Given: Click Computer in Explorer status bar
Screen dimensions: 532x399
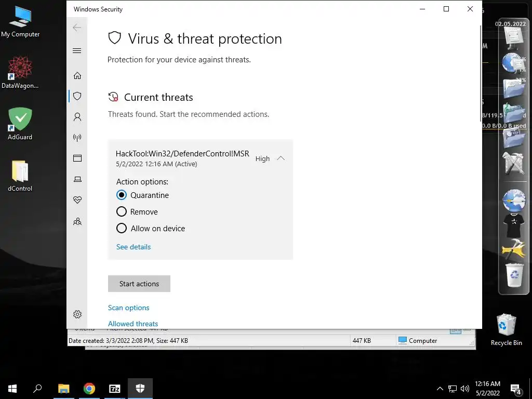Looking at the screenshot, I should pos(418,340).
